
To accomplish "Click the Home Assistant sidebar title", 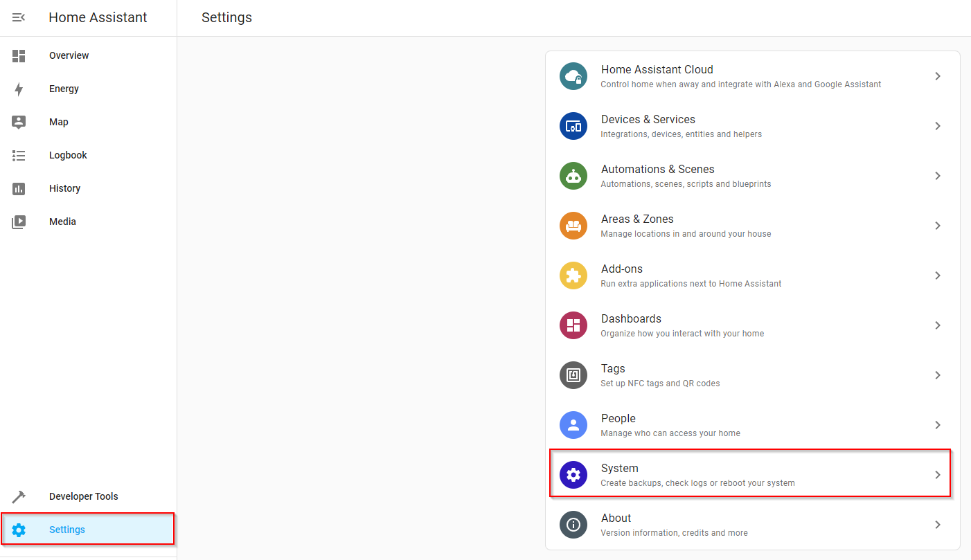I will tap(98, 17).
